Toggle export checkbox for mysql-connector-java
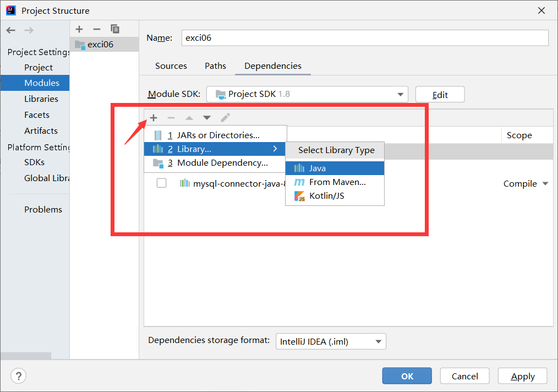Viewport: 558px width, 392px height. pos(162,183)
